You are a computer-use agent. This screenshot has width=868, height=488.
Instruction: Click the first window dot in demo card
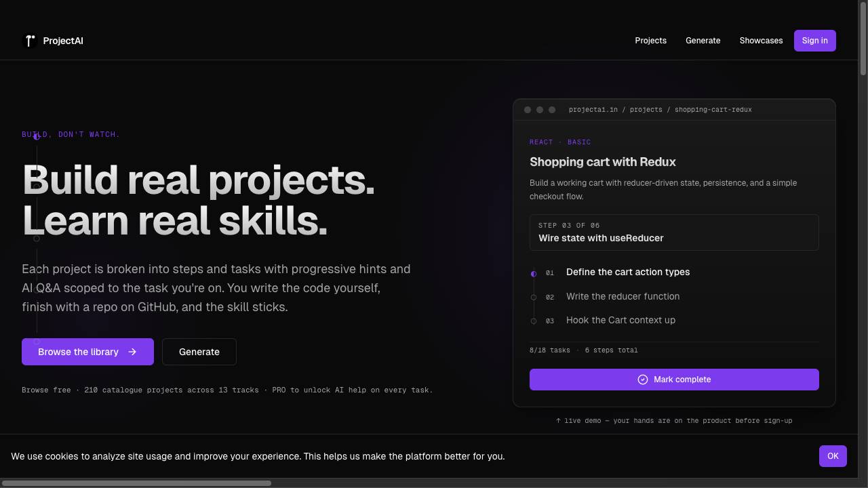pos(528,110)
